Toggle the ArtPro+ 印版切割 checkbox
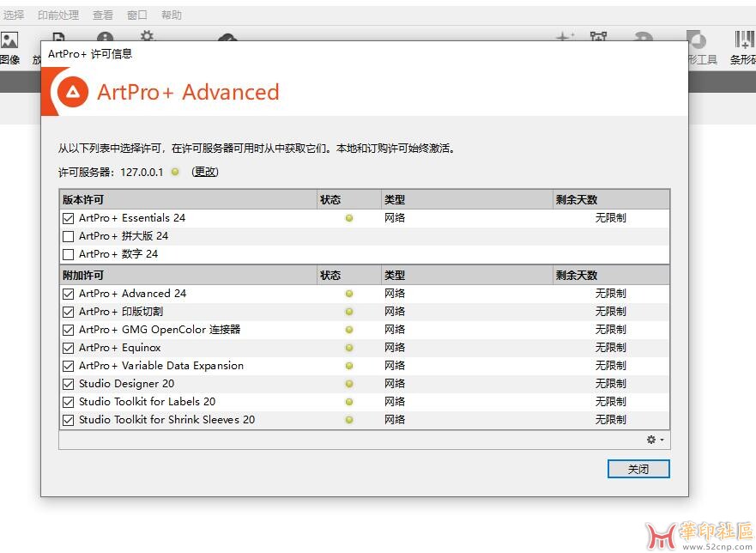The height and width of the screenshot is (553, 756). 68,312
